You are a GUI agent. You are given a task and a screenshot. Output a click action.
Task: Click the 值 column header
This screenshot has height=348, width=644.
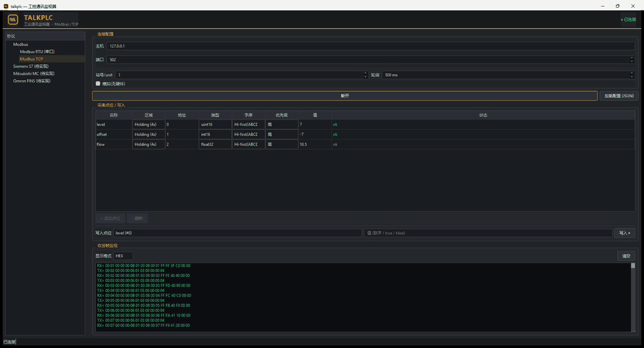coord(315,116)
